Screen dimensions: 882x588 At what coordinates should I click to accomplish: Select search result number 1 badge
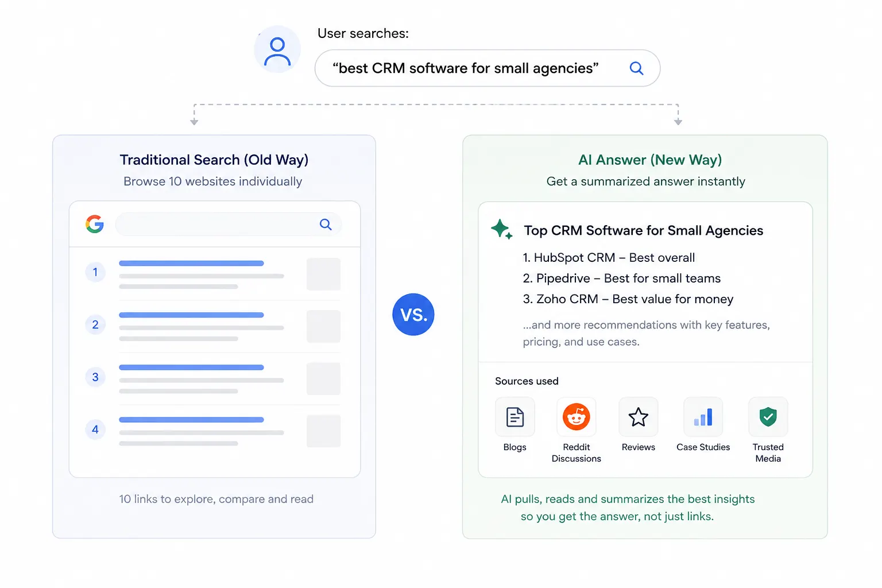tap(95, 272)
